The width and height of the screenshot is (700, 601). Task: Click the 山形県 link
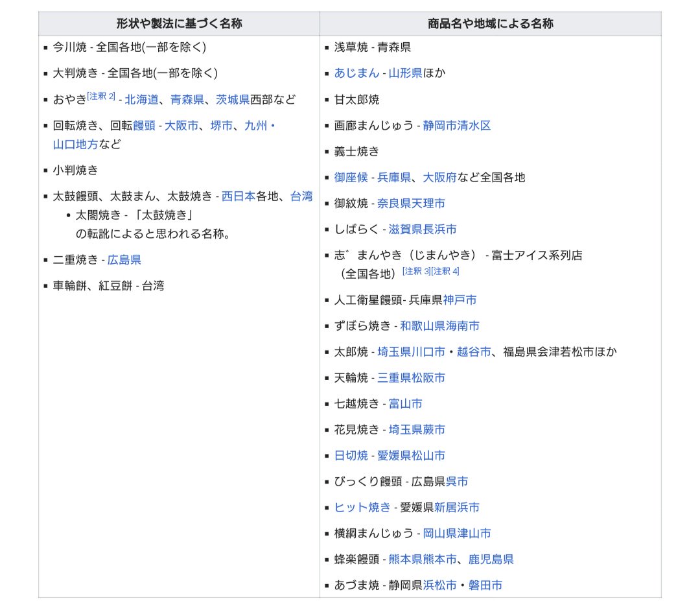(x=406, y=73)
